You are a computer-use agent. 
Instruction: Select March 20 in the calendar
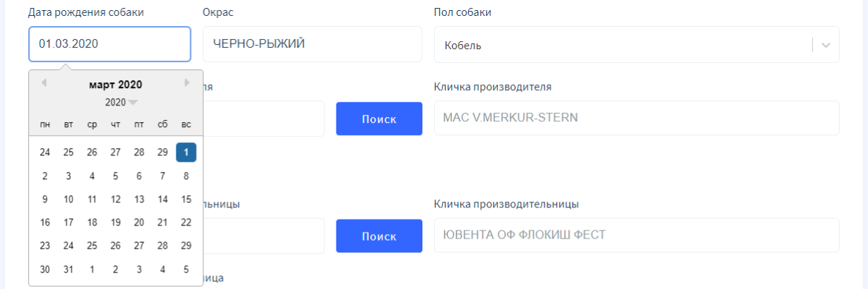[139, 223]
